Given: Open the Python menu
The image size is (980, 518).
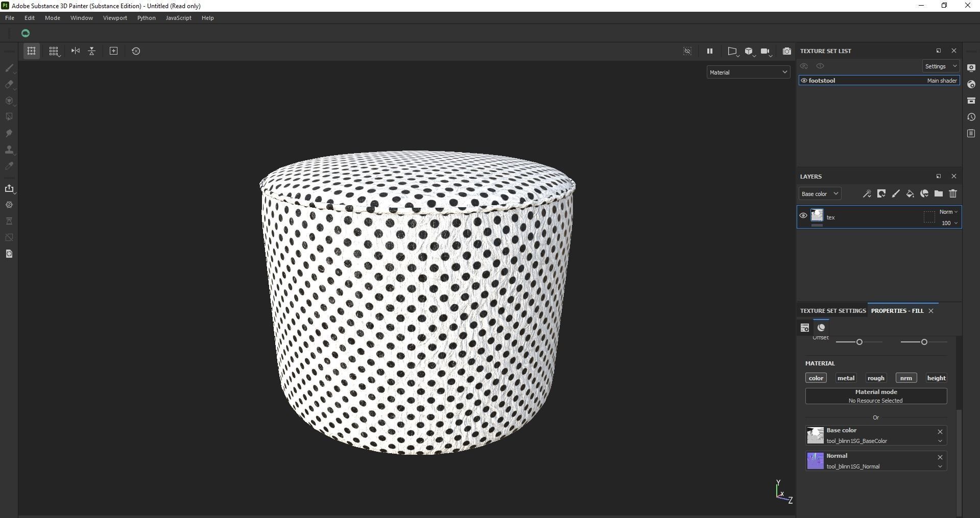Looking at the screenshot, I should [147, 18].
